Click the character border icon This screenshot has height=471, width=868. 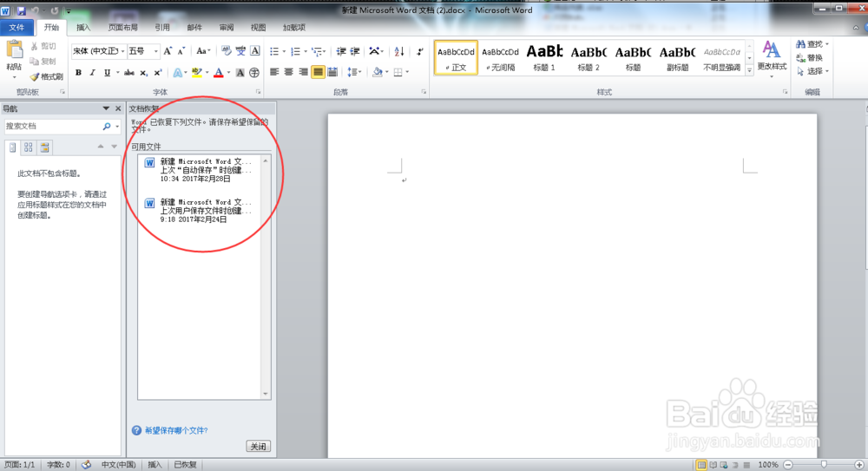tap(254, 51)
